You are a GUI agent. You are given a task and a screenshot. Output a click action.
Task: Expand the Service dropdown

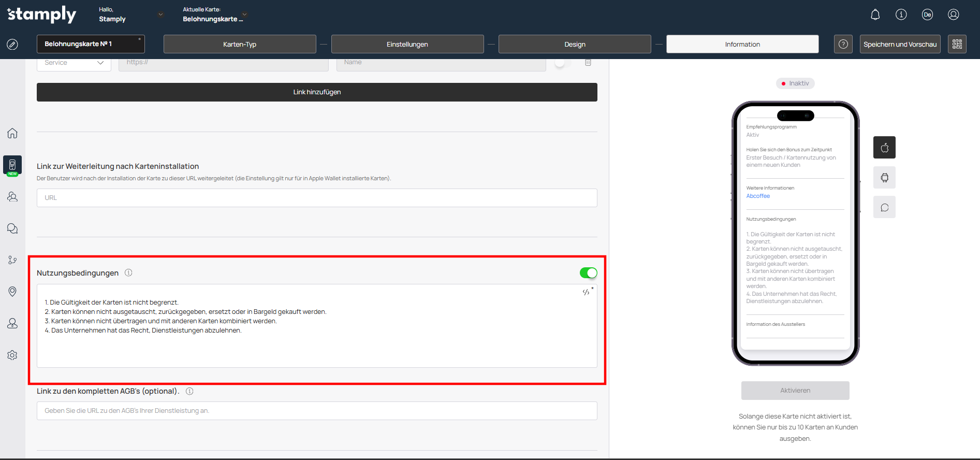(x=74, y=63)
